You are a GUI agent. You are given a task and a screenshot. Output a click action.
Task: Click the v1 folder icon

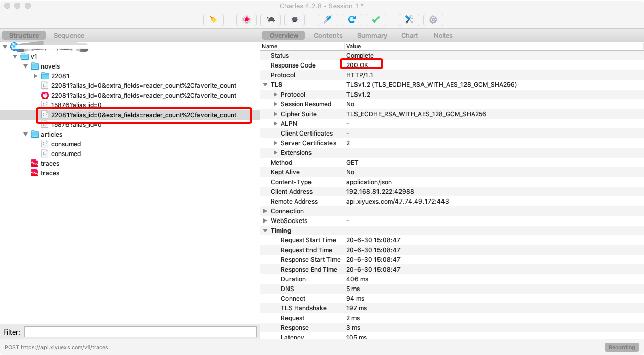click(x=25, y=56)
